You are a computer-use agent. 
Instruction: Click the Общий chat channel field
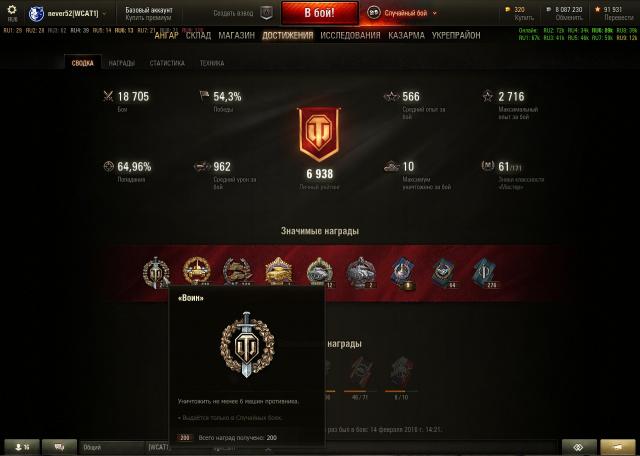112,447
